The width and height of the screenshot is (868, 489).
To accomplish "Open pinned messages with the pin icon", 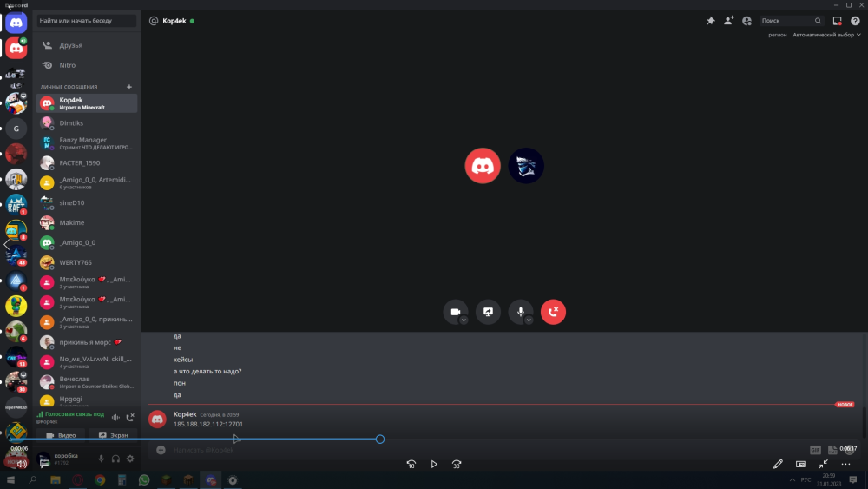I will coord(710,21).
